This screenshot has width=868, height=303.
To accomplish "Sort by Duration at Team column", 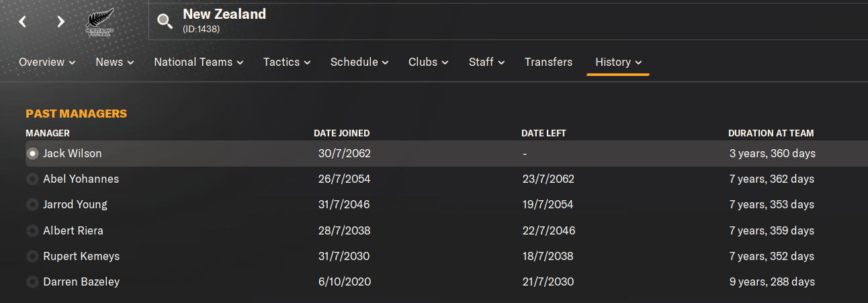I will click(771, 133).
